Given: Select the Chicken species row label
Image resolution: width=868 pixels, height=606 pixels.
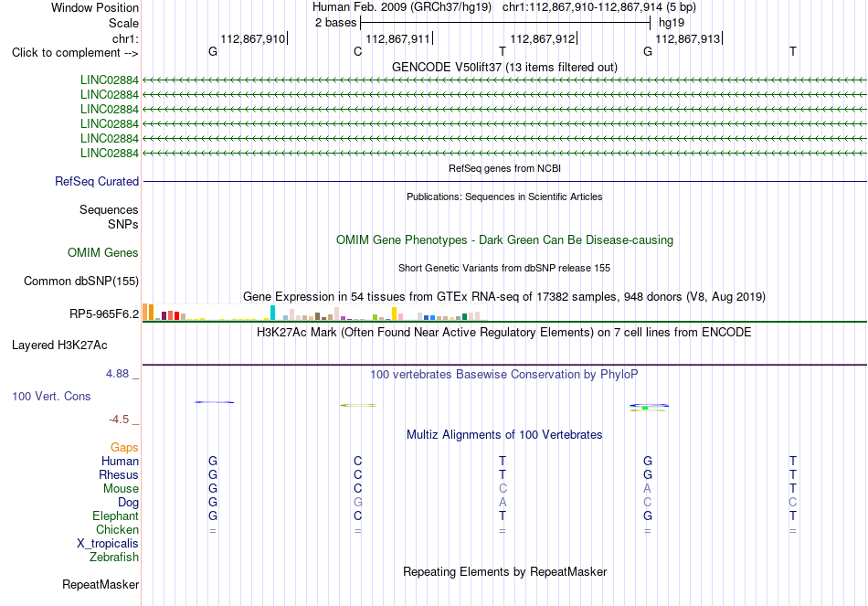Looking at the screenshot, I should pos(117,529).
